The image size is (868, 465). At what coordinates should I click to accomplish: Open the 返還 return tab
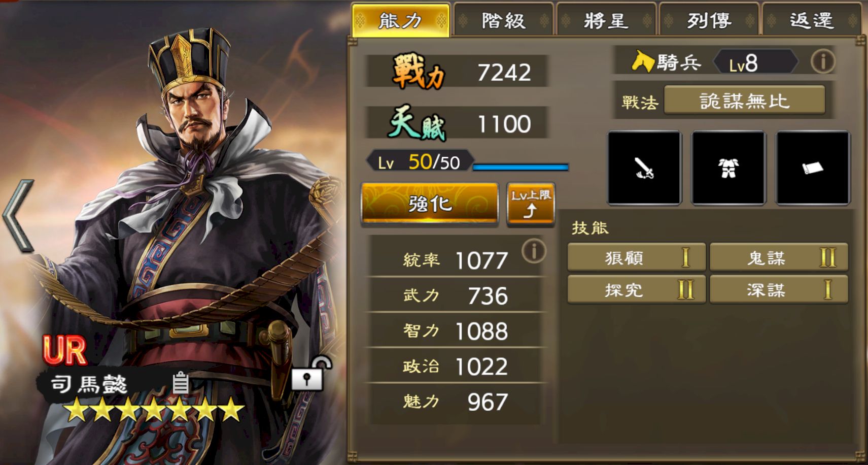pos(812,20)
